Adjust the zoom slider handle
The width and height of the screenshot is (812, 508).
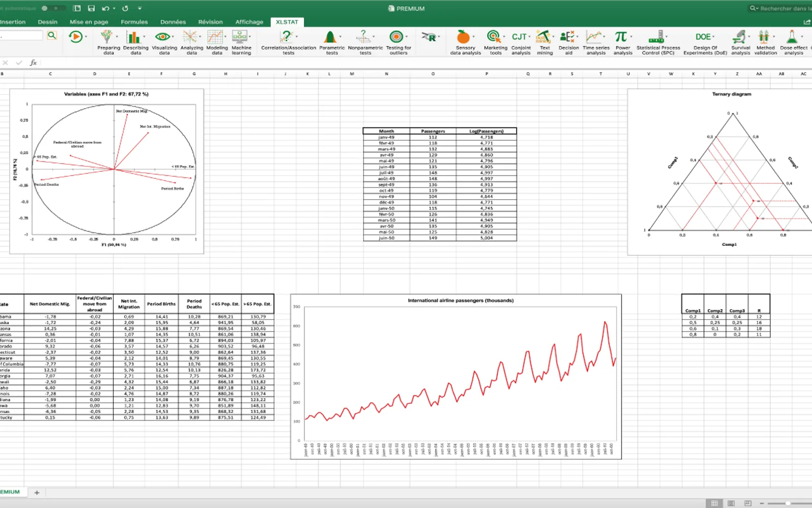(x=788, y=503)
